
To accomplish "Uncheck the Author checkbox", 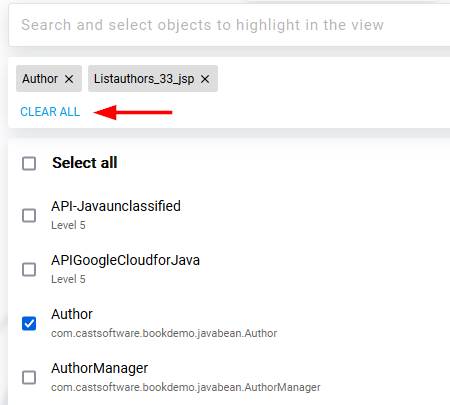I will click(29, 323).
